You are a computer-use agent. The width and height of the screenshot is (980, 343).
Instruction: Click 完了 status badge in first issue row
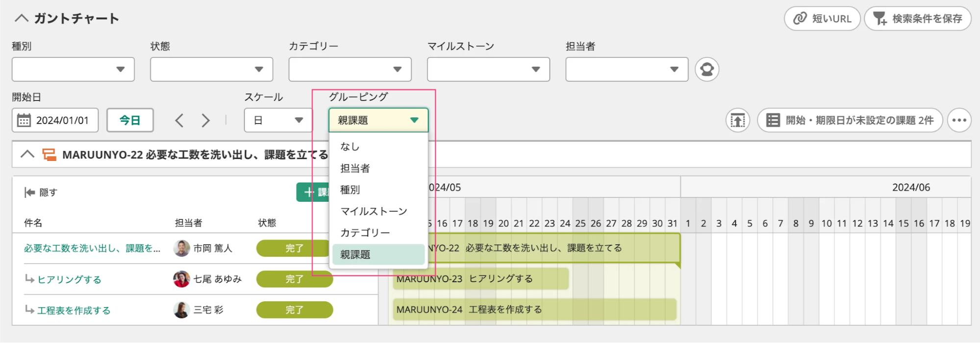[x=293, y=248]
